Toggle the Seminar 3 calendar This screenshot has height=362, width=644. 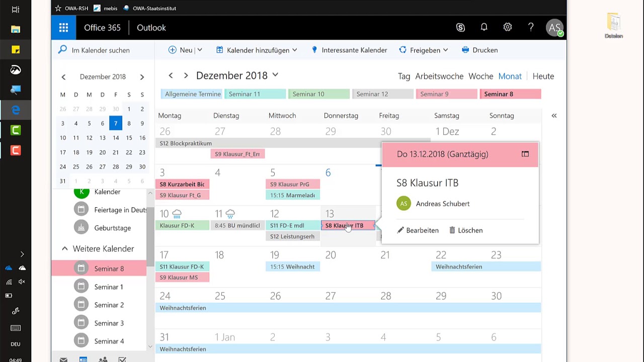point(99,323)
